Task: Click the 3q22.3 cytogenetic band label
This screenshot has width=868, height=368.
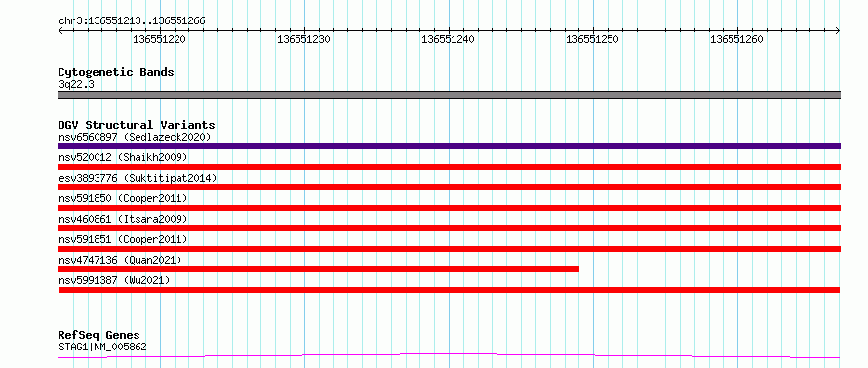Action: 76,84
